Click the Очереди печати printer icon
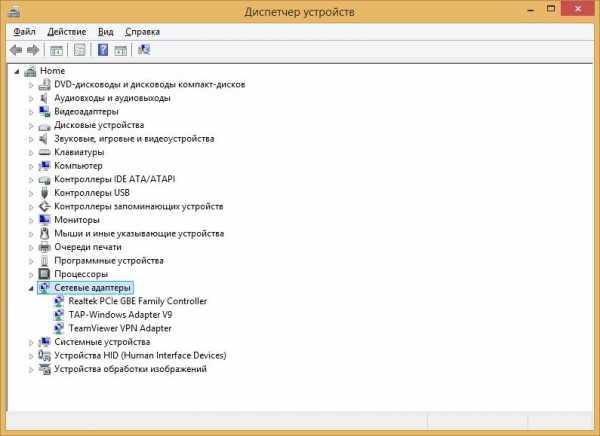This screenshot has height=436, width=600. tap(44, 247)
